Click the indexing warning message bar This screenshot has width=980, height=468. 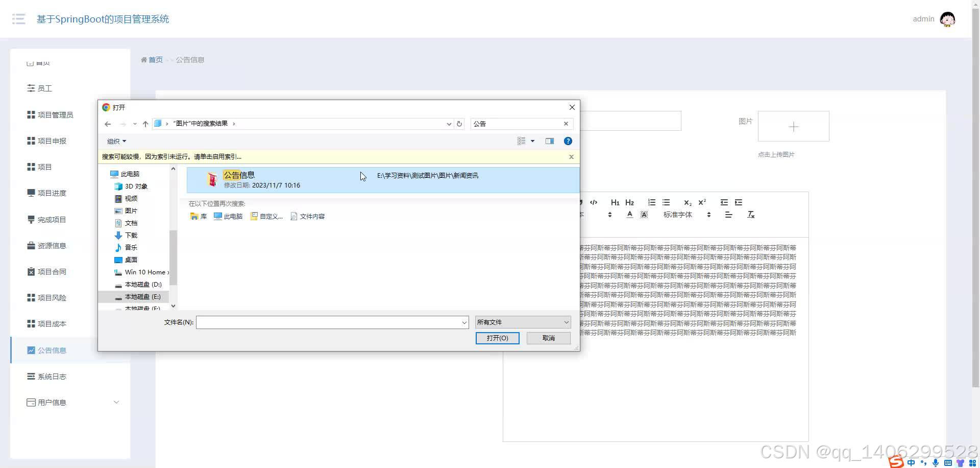339,157
